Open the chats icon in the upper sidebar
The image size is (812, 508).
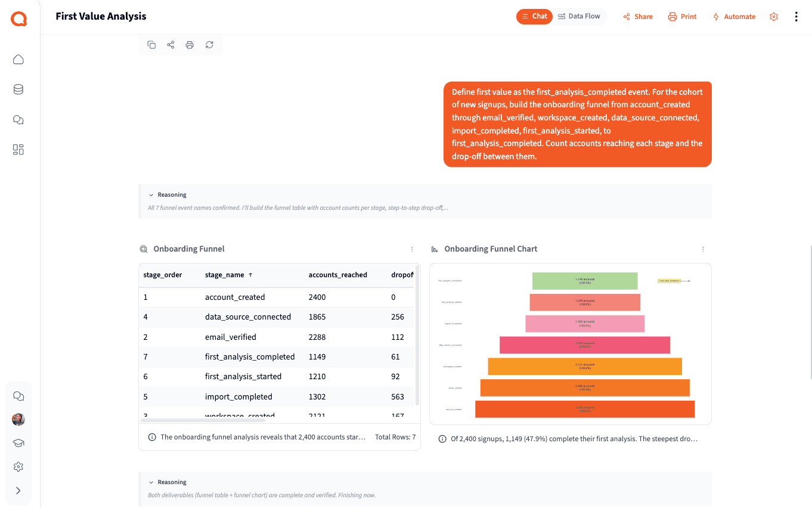pos(18,120)
